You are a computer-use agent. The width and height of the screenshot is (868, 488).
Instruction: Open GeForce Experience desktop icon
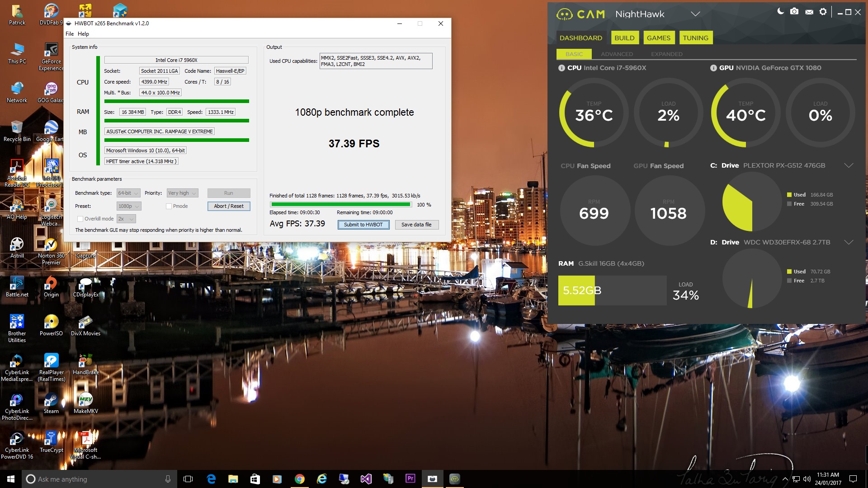point(51,56)
